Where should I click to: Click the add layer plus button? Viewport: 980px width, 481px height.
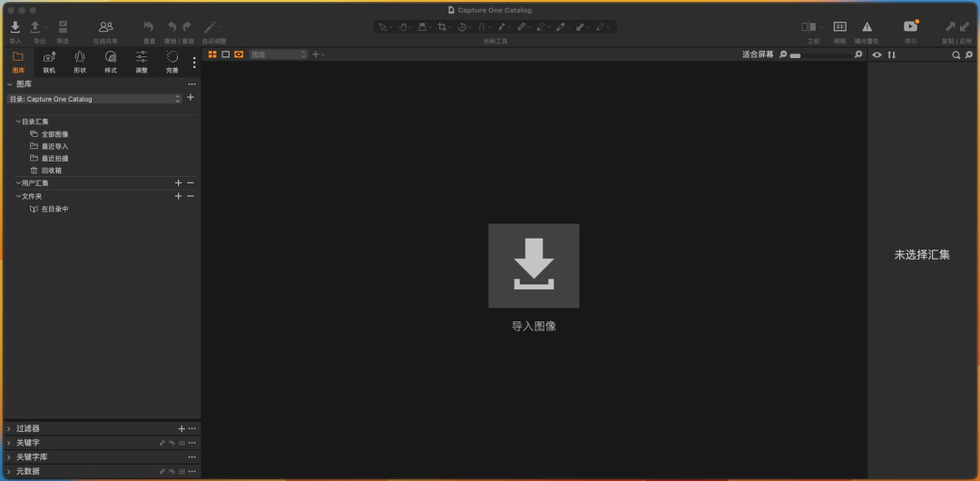(316, 54)
